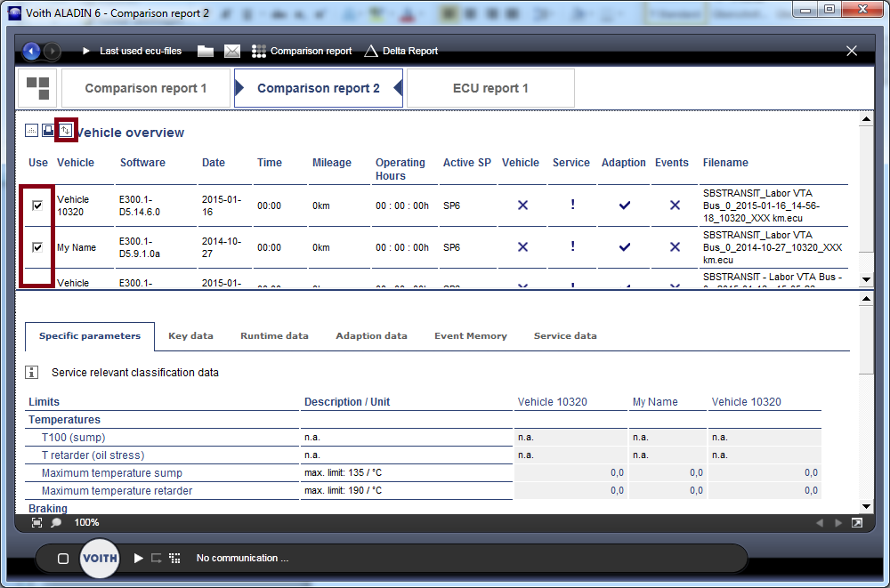The image size is (890, 588).
Task: Click the previous page arrow in the bottom bar
Action: (x=820, y=523)
